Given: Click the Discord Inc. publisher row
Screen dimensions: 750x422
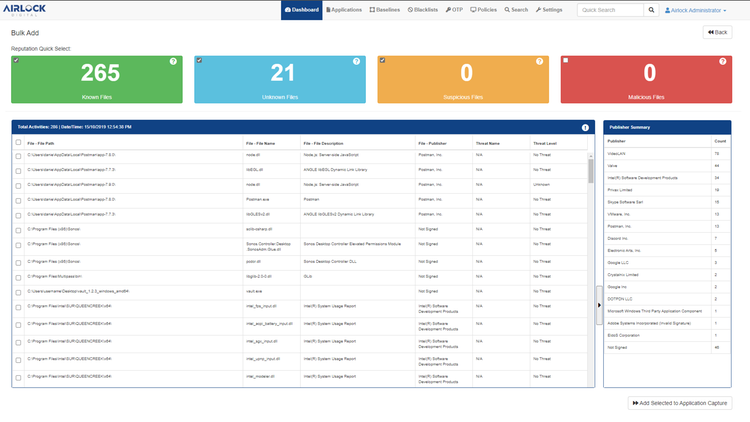Looking at the screenshot, I should click(x=667, y=238).
